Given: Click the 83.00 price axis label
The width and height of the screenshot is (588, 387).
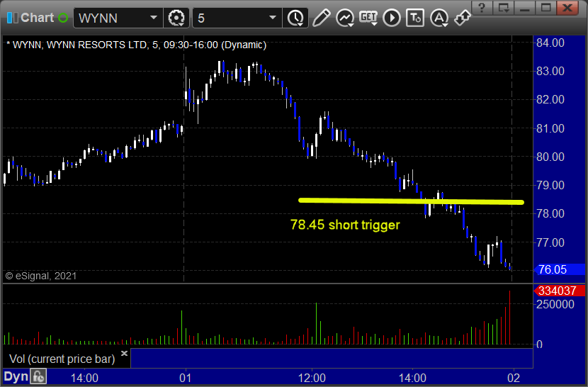Looking at the screenshot, I should (550, 71).
